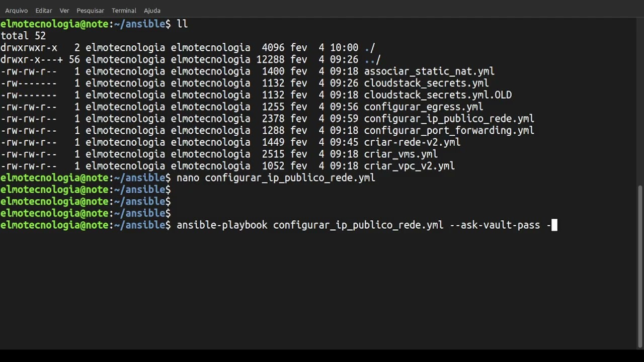Open the Editar menu
This screenshot has height=362, width=644.
tap(44, 11)
